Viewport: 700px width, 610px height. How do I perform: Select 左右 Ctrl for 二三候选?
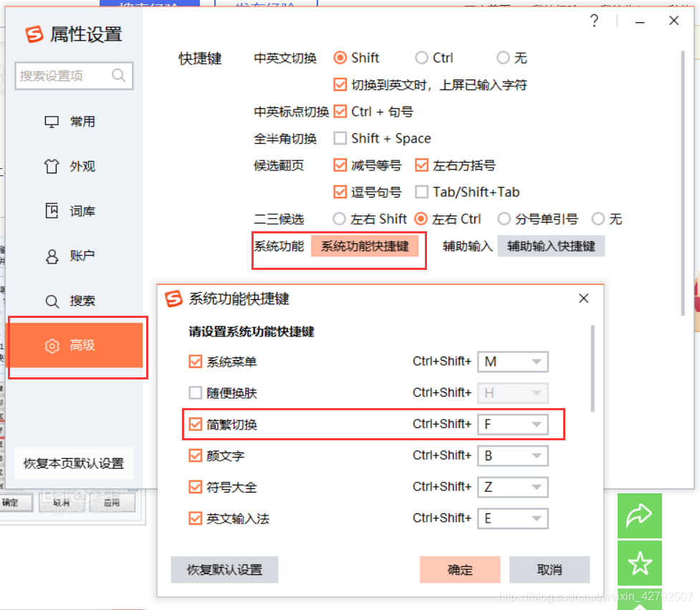[x=421, y=218]
